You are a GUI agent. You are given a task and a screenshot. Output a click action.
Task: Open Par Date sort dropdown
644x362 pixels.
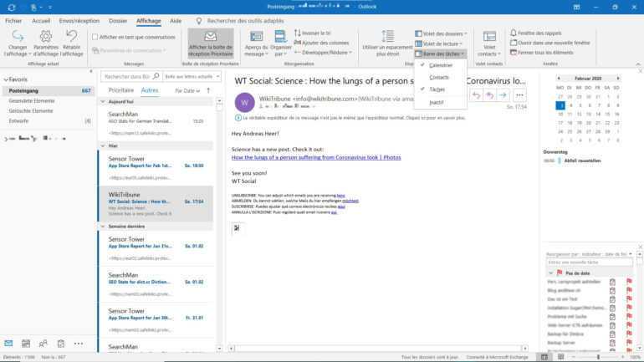187,90
